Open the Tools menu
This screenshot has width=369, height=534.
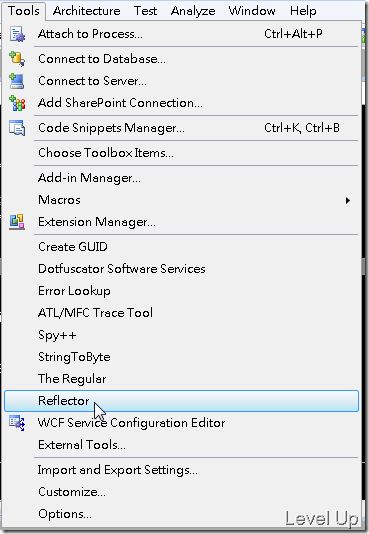(23, 11)
